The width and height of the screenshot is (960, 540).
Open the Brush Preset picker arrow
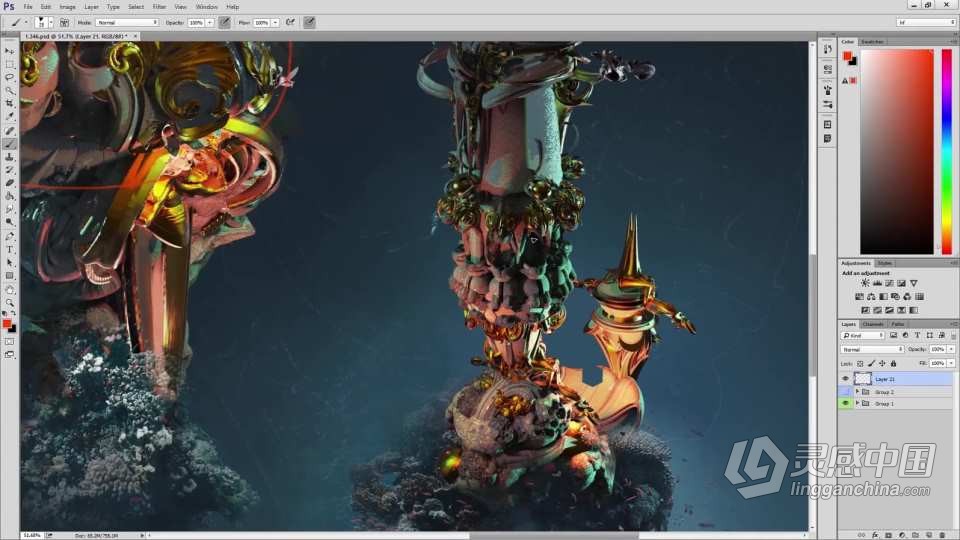pyautogui.click(x=50, y=22)
